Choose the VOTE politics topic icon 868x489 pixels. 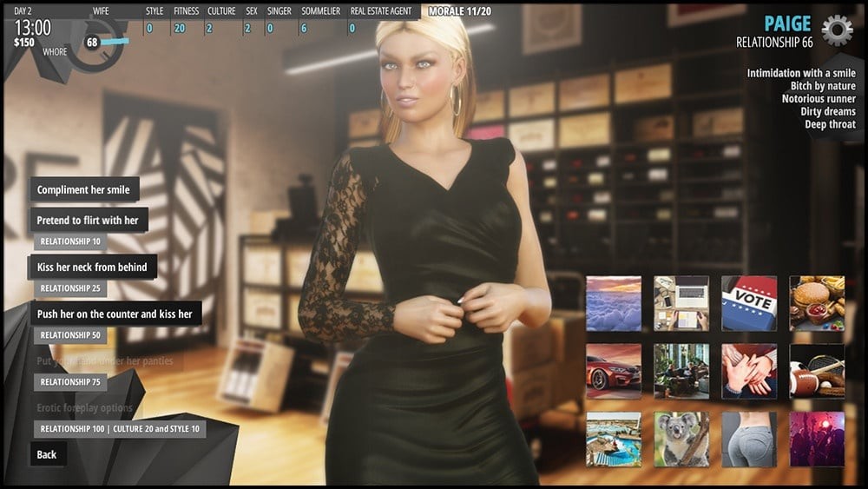[x=749, y=303]
